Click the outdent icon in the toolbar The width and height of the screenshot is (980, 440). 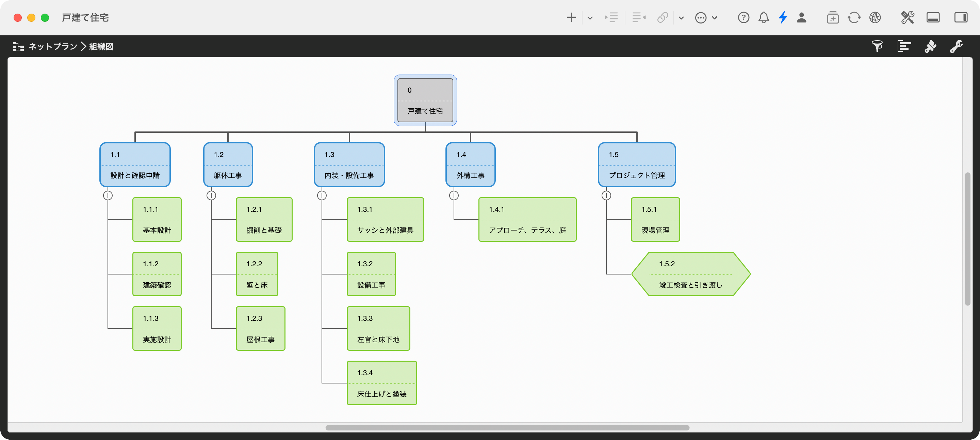pyautogui.click(x=639, y=17)
